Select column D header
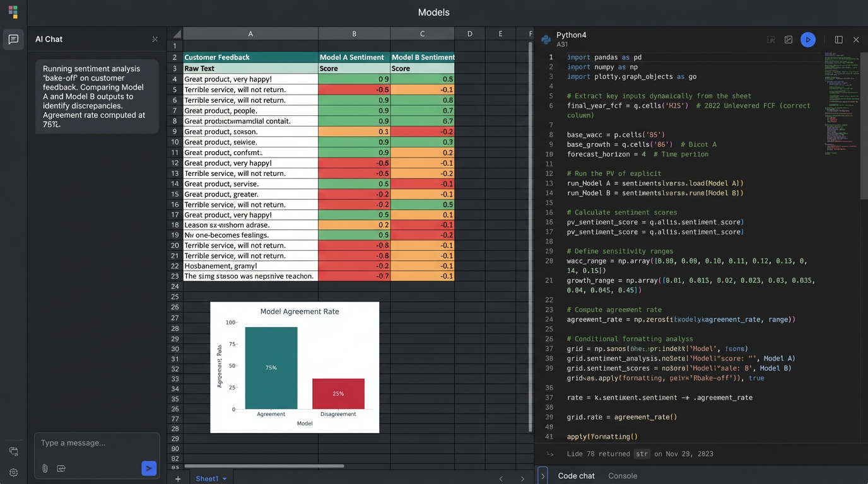The width and height of the screenshot is (868, 484). tap(469, 34)
